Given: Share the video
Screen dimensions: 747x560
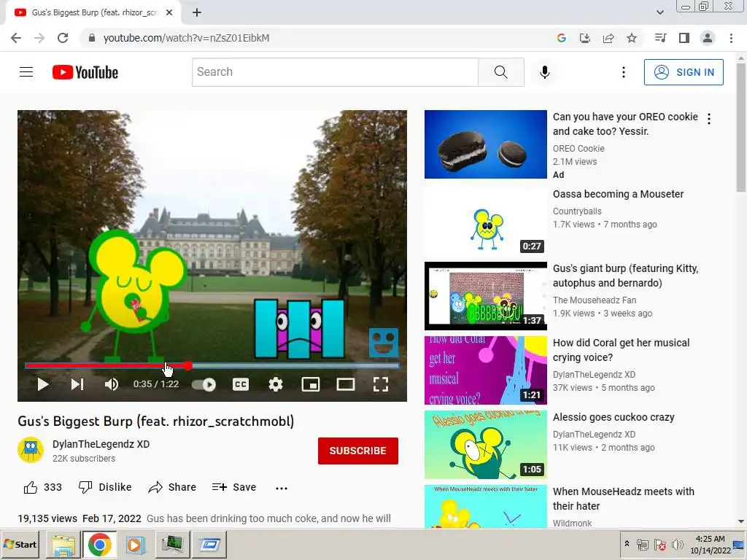Looking at the screenshot, I should (x=172, y=487).
